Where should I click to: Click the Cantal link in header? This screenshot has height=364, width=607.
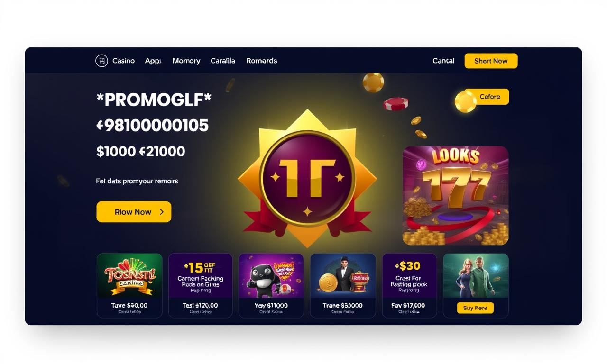tap(443, 61)
